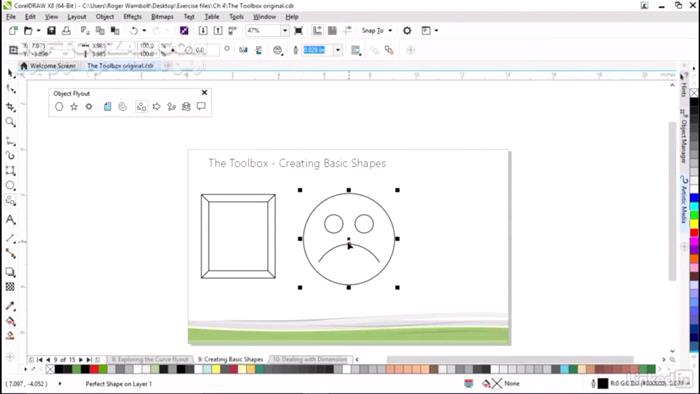The width and height of the screenshot is (700, 394).
Task: Open the Object Manager docker tab
Action: pyautogui.click(x=683, y=136)
